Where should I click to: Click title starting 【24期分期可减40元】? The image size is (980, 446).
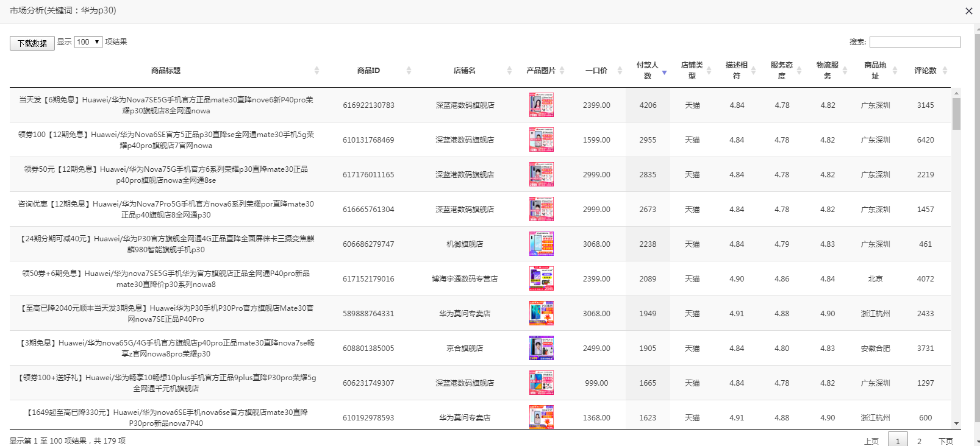(166, 244)
